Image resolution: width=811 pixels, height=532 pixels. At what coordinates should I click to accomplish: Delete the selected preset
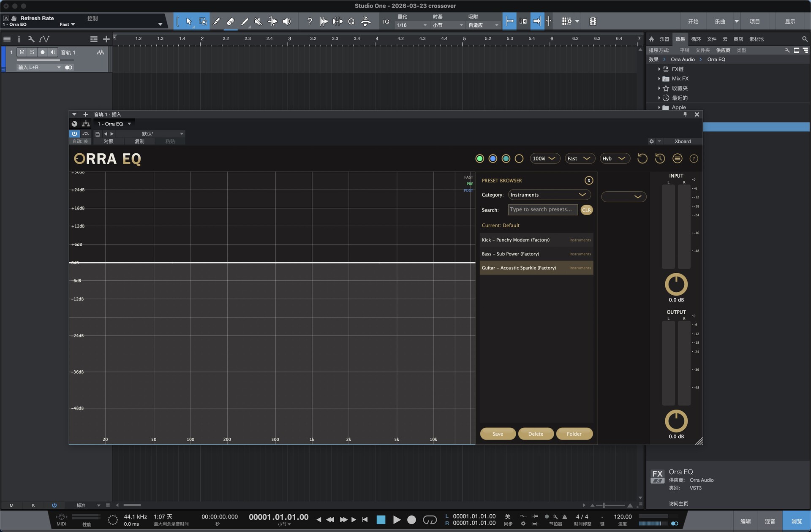click(536, 434)
